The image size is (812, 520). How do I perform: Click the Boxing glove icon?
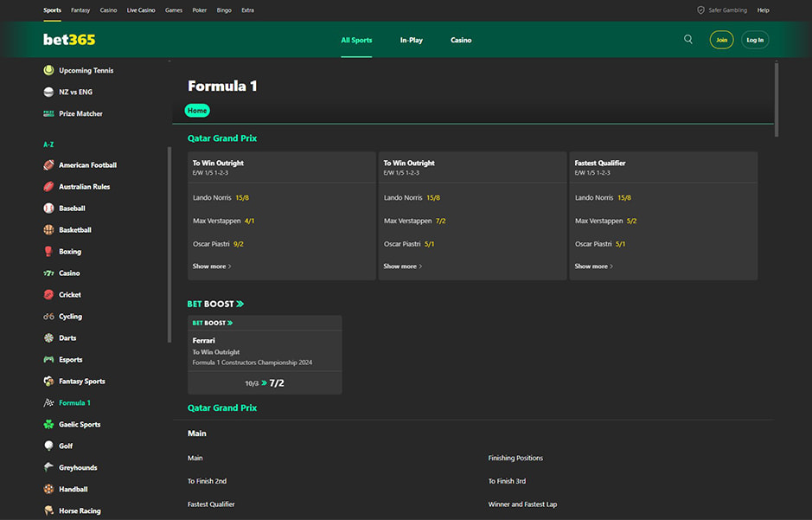click(x=48, y=251)
